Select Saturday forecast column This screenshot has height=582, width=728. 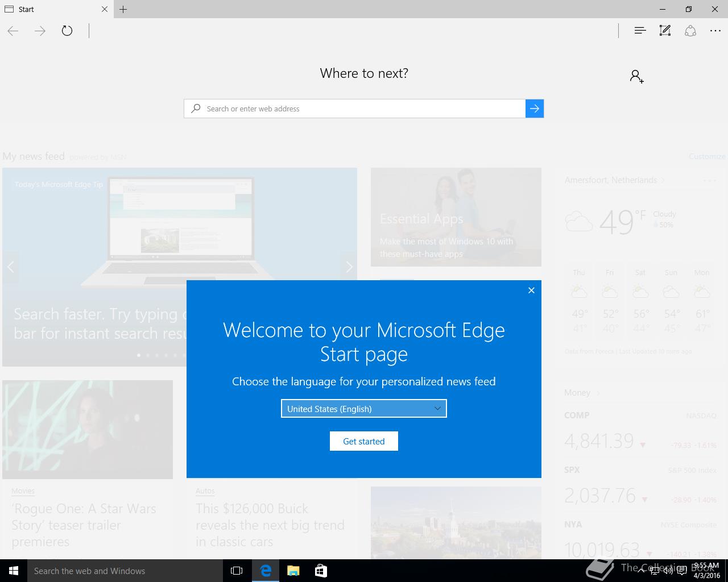click(x=640, y=301)
